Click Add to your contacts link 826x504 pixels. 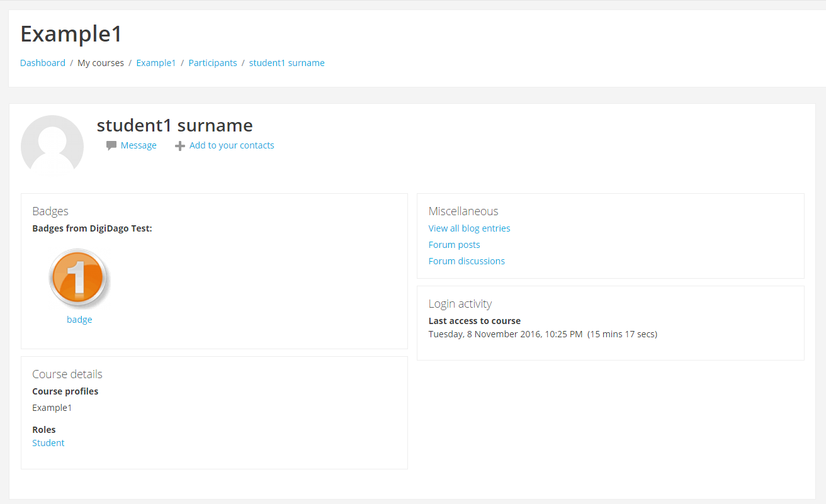pos(232,145)
